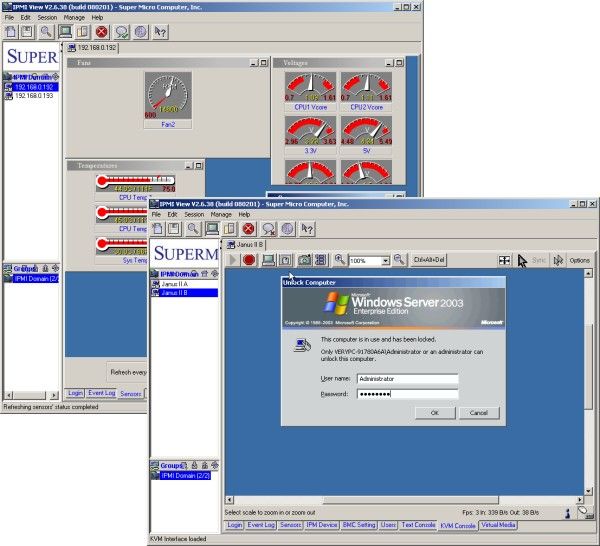Click the Save floppy icon in back window toolbar
600x546 pixels.
(x=27, y=32)
